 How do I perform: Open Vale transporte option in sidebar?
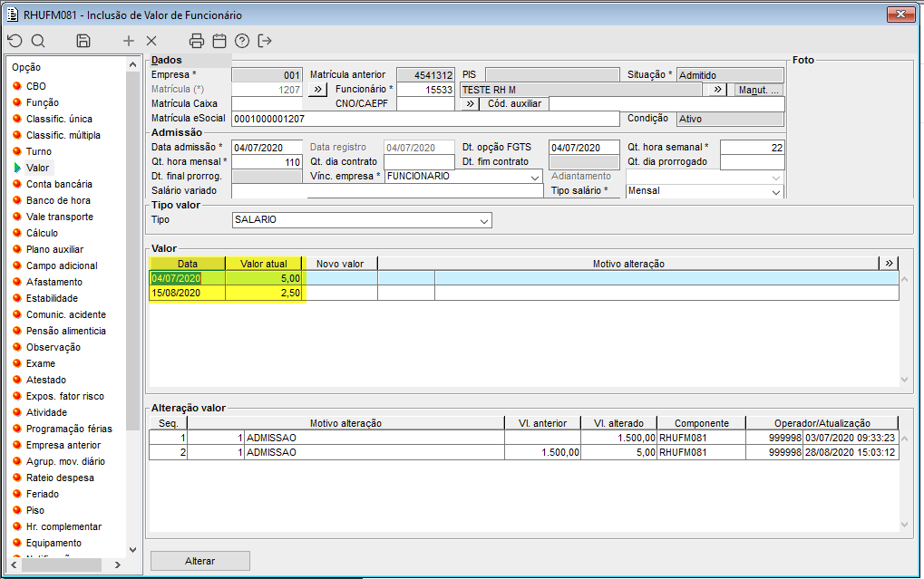tap(59, 217)
